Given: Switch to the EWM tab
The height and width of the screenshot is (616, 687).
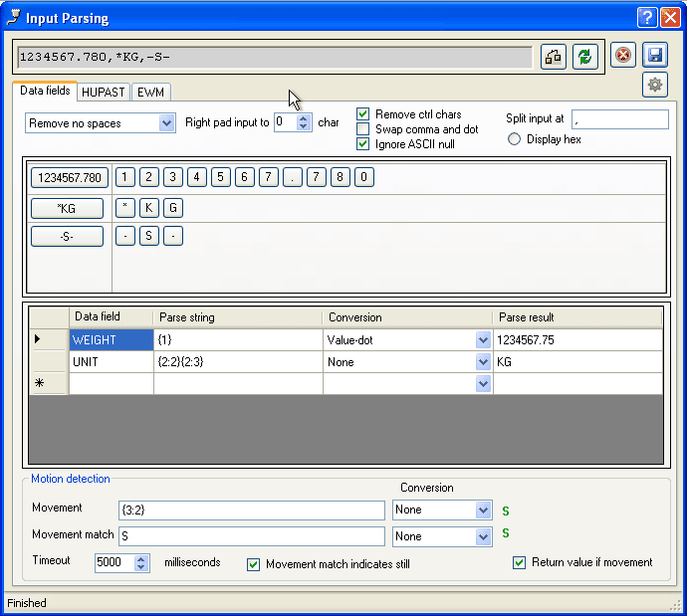Looking at the screenshot, I should pos(151,93).
